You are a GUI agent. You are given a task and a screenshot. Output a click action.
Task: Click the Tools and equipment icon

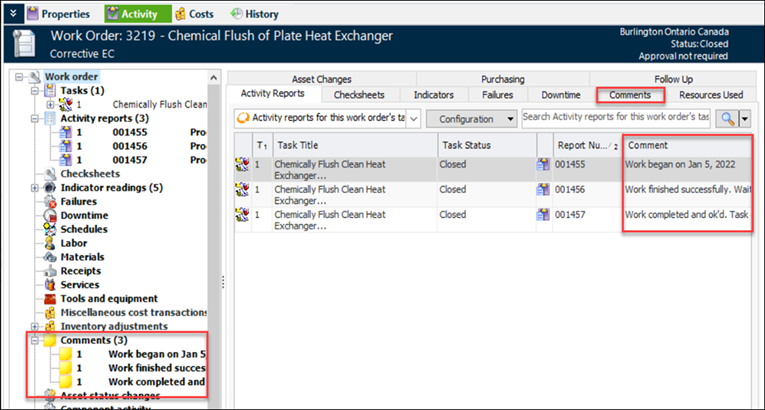tap(51, 298)
